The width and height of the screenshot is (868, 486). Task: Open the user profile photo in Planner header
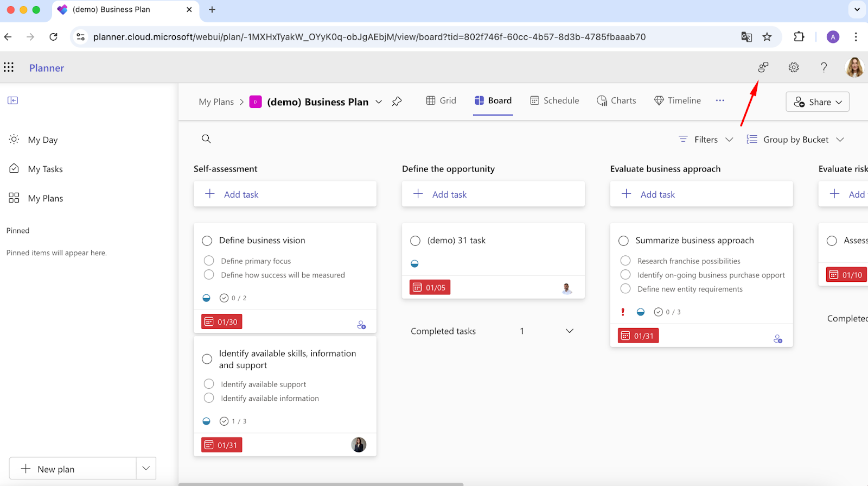pyautogui.click(x=854, y=67)
